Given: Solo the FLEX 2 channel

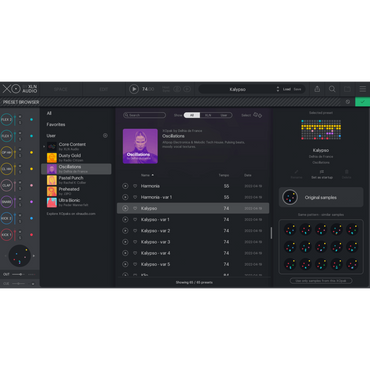Looking at the screenshot, I should (x=20, y=122).
